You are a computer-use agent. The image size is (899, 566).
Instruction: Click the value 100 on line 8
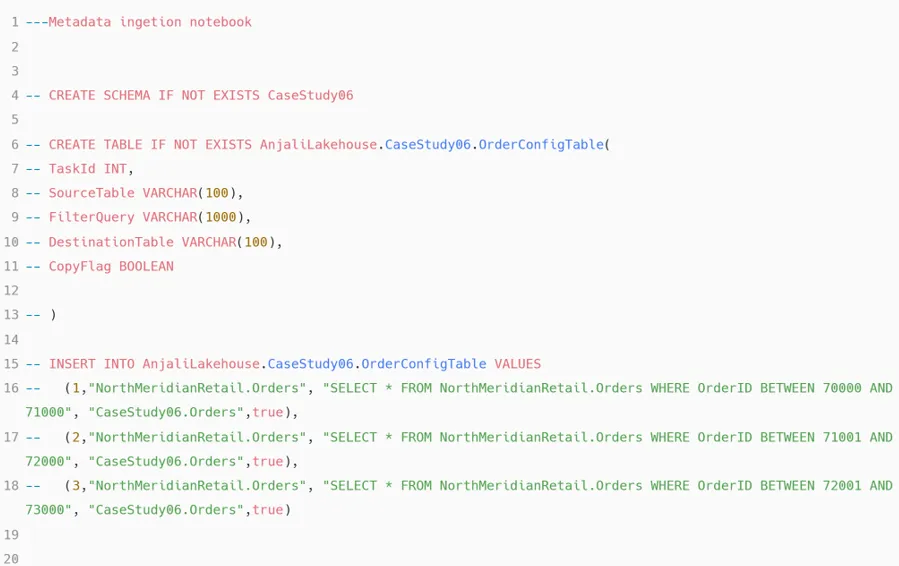point(217,193)
